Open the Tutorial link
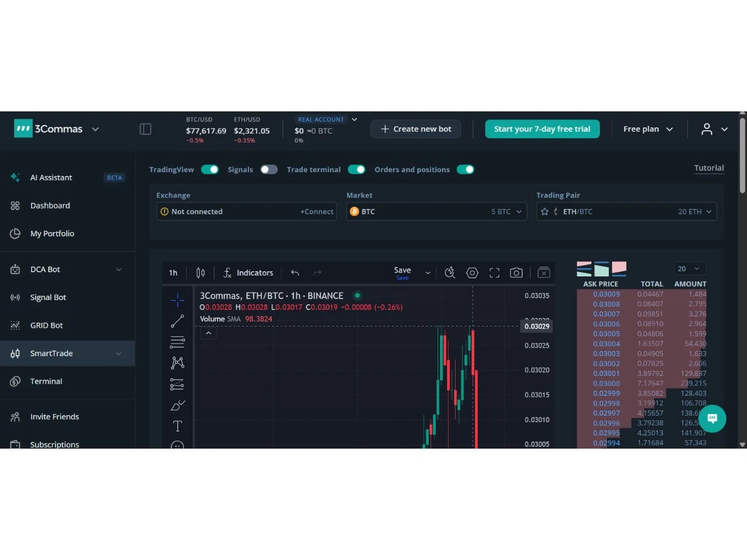This screenshot has height=560, width=747. pyautogui.click(x=709, y=168)
